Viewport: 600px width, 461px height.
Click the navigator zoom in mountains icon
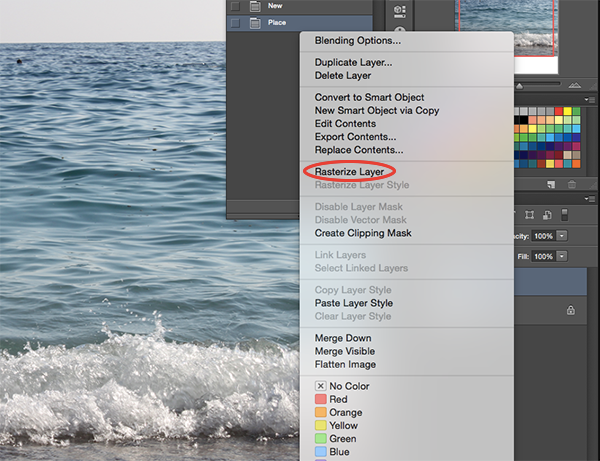574,85
